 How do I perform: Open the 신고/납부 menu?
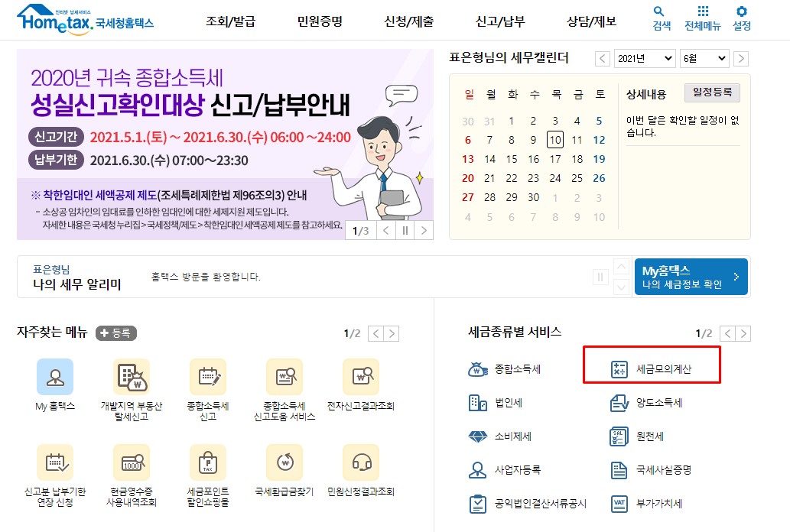pyautogui.click(x=500, y=21)
